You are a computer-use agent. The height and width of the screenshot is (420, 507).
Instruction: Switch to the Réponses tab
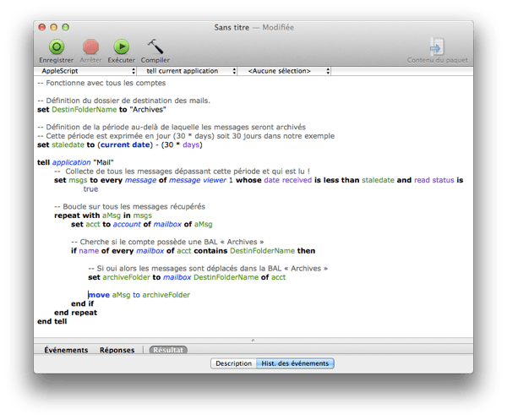[x=117, y=350]
